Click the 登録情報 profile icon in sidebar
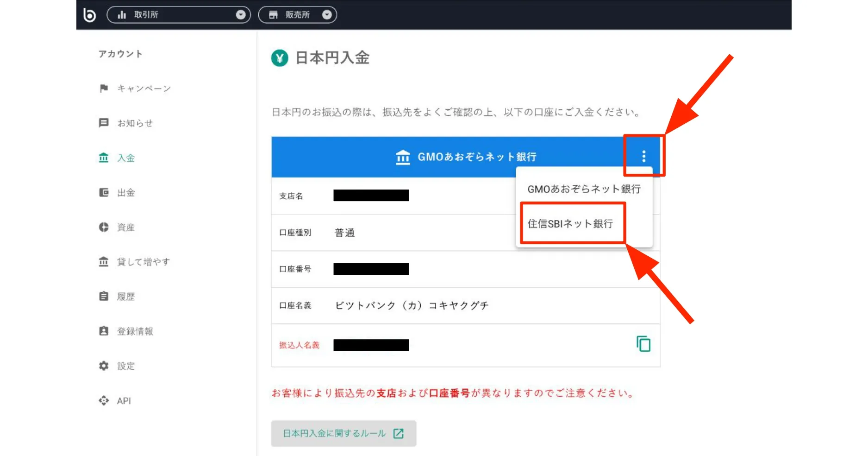 [x=104, y=331]
